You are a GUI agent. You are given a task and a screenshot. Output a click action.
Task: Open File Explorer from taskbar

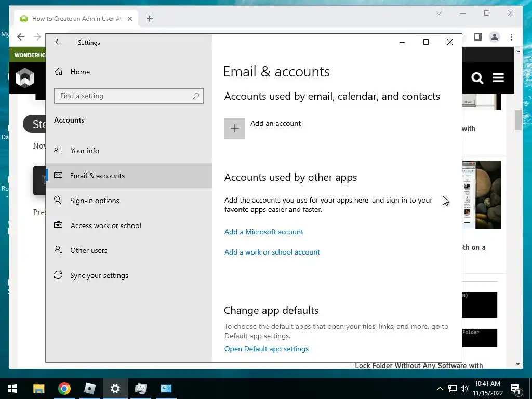[38, 389]
